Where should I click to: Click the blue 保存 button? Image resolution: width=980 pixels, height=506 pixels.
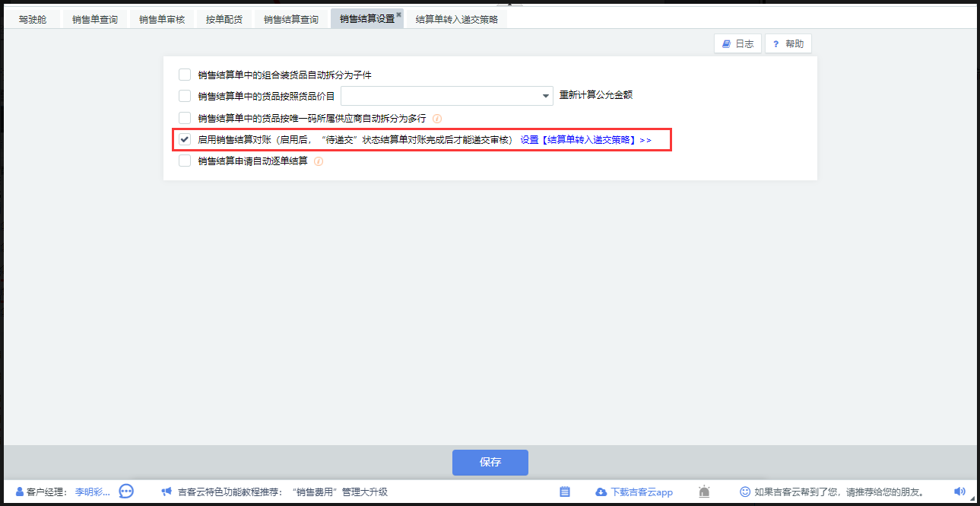coord(490,462)
